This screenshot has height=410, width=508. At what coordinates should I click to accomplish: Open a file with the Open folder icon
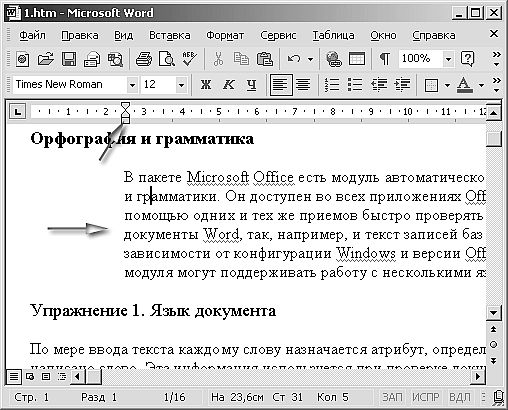[46, 60]
